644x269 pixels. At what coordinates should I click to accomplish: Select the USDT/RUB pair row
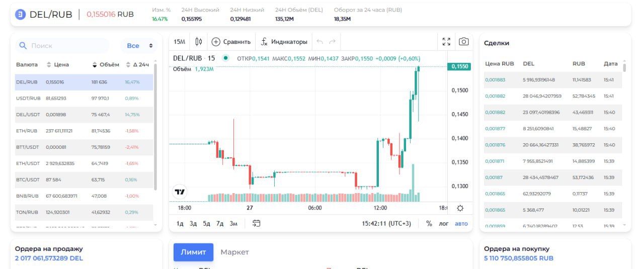[84, 99]
